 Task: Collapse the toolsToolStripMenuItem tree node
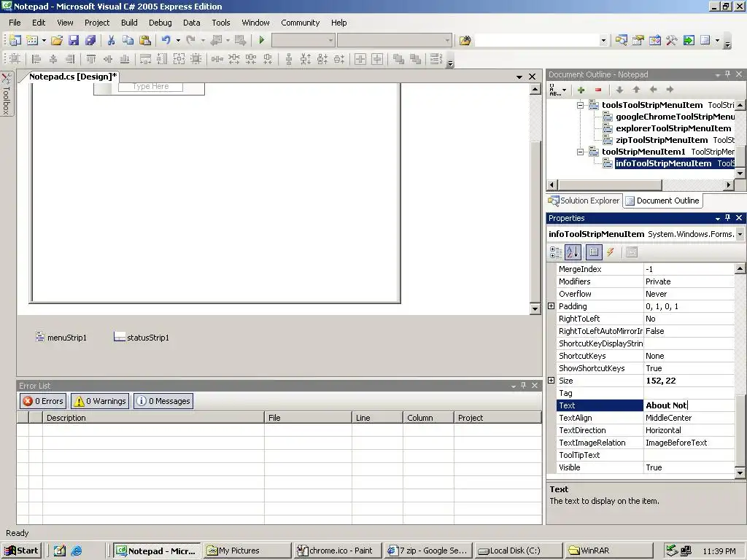pos(580,105)
